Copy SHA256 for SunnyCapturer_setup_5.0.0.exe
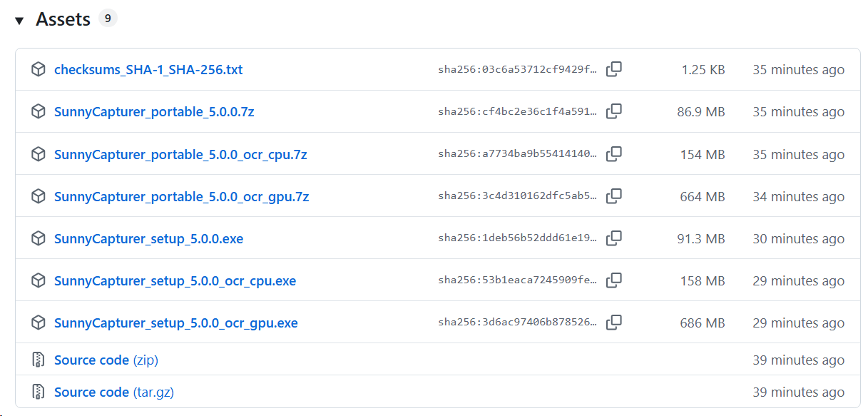The height and width of the screenshot is (416, 868). pos(613,238)
